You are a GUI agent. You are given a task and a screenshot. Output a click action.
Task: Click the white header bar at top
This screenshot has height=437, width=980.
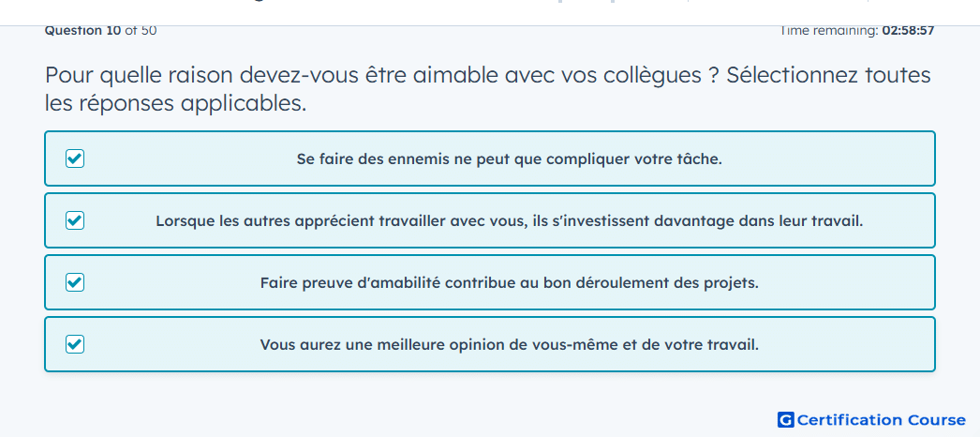tap(490, 12)
